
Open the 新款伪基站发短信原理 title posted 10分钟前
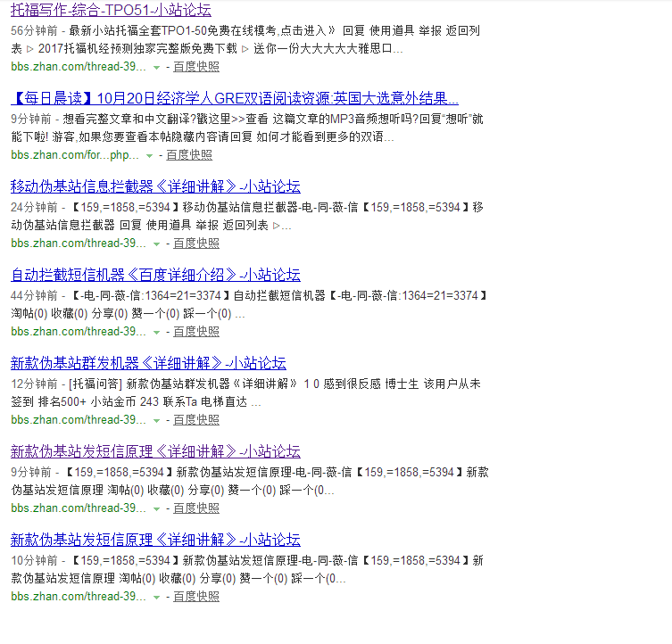(x=155, y=540)
